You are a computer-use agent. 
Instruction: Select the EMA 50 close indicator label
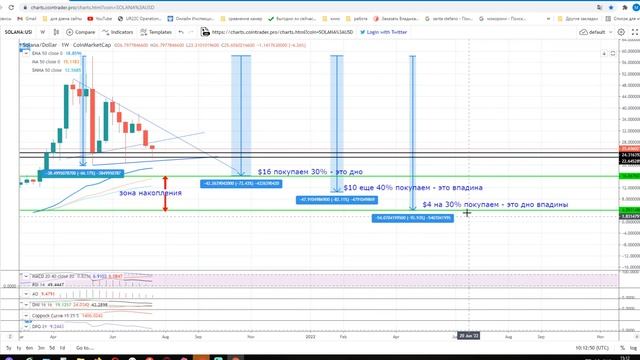point(47,53)
